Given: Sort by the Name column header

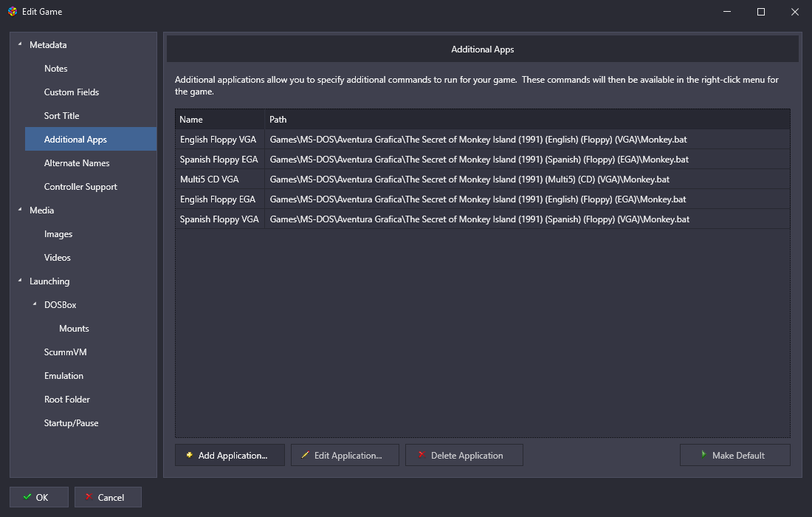Looking at the screenshot, I should tap(219, 119).
